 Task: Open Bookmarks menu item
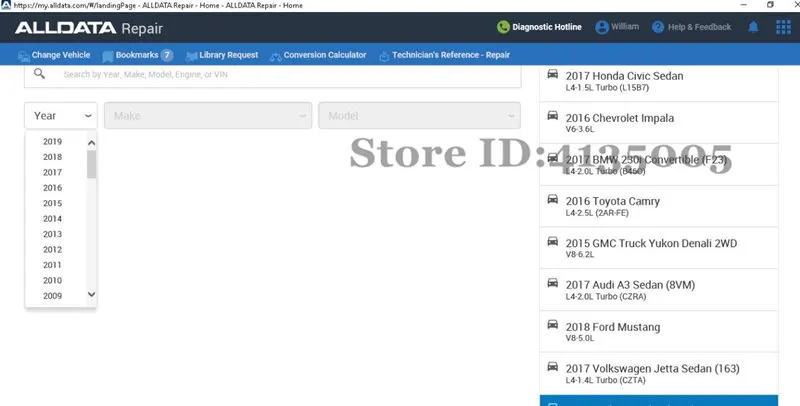(137, 55)
